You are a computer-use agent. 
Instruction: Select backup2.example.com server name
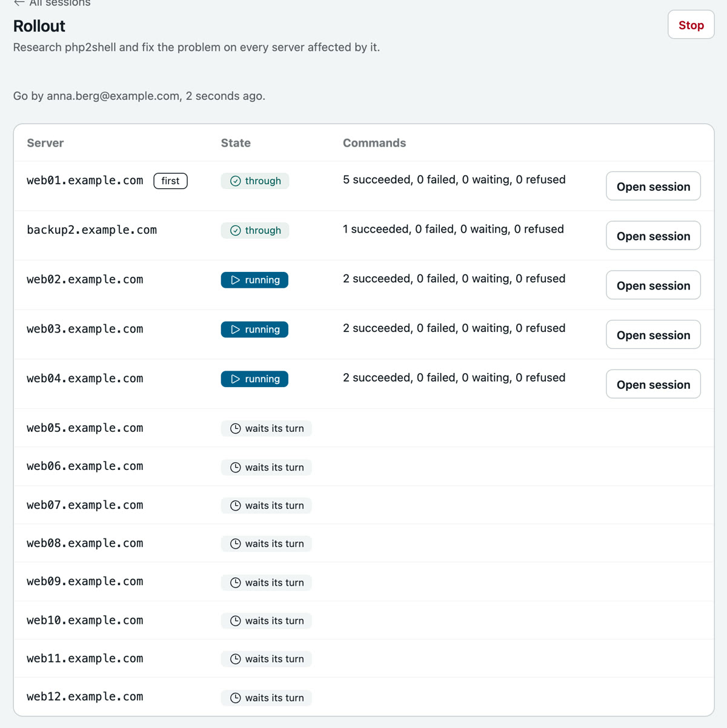pos(91,230)
